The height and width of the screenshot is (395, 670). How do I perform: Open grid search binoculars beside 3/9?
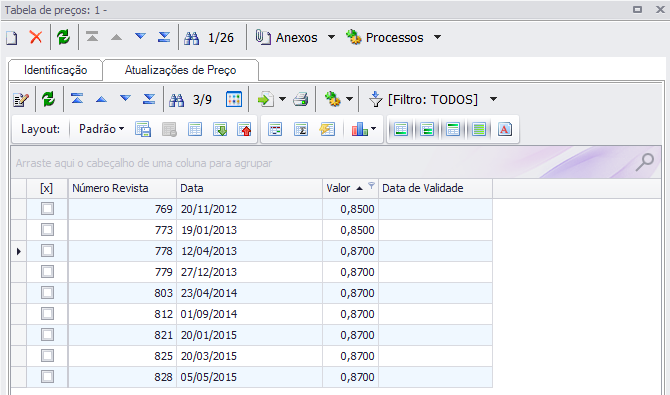point(176,100)
